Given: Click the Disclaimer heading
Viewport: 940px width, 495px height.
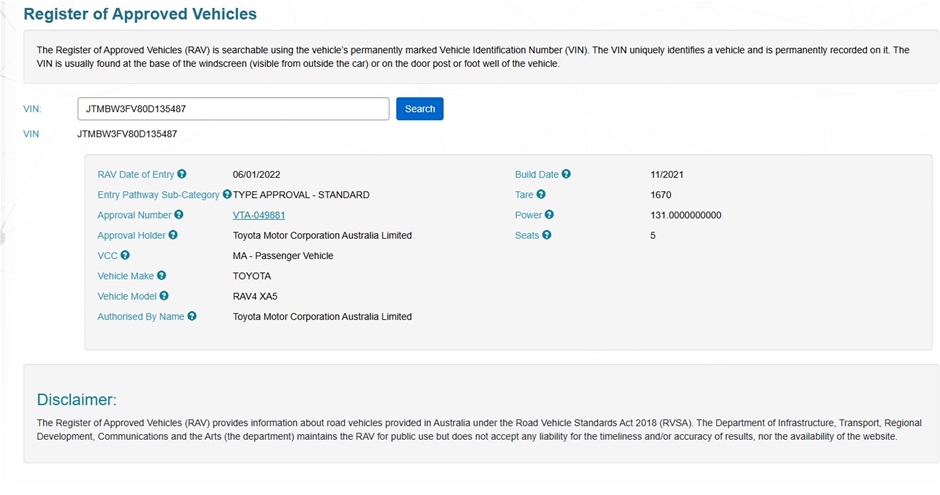Looking at the screenshot, I should (76, 400).
